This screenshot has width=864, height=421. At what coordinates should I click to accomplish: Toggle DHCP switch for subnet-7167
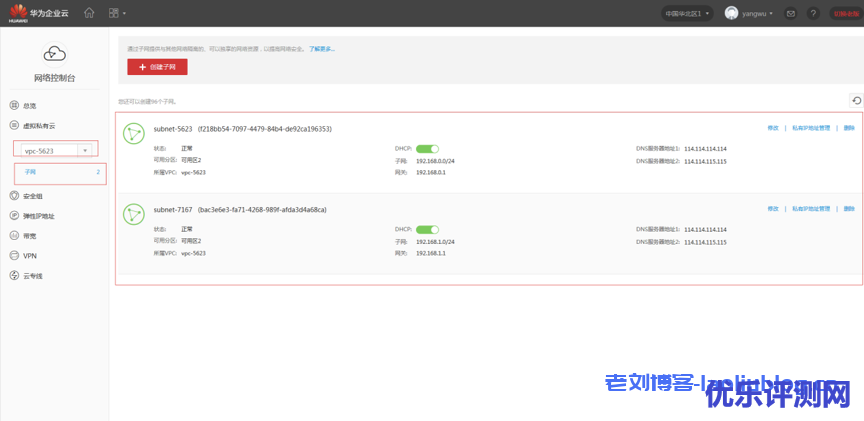pyautogui.click(x=427, y=229)
